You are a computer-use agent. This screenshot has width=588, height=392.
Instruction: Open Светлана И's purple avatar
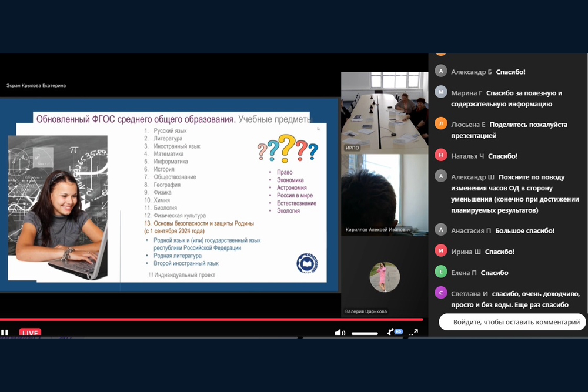[x=441, y=293]
